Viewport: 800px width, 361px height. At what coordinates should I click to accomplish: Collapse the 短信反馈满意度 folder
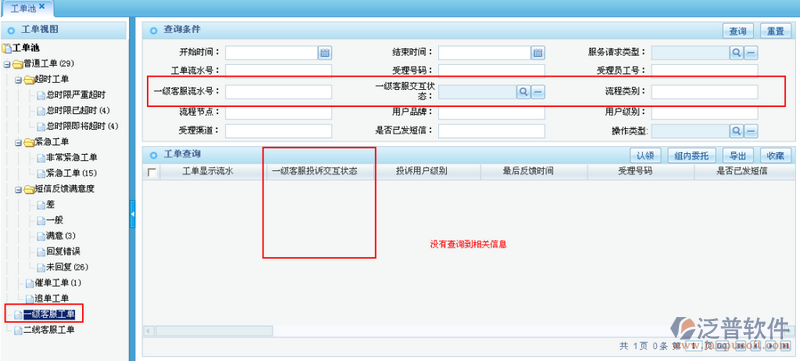tap(18, 190)
